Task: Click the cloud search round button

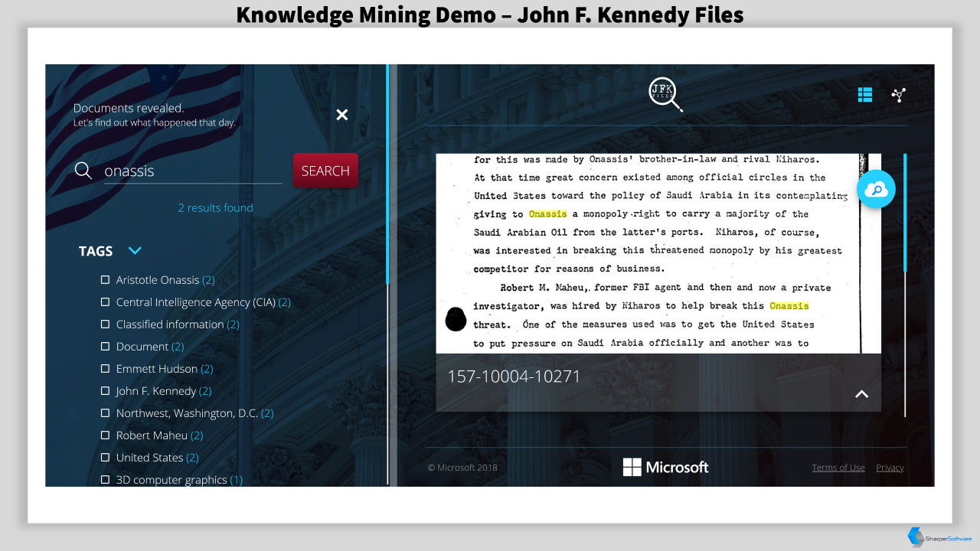Action: coord(876,189)
